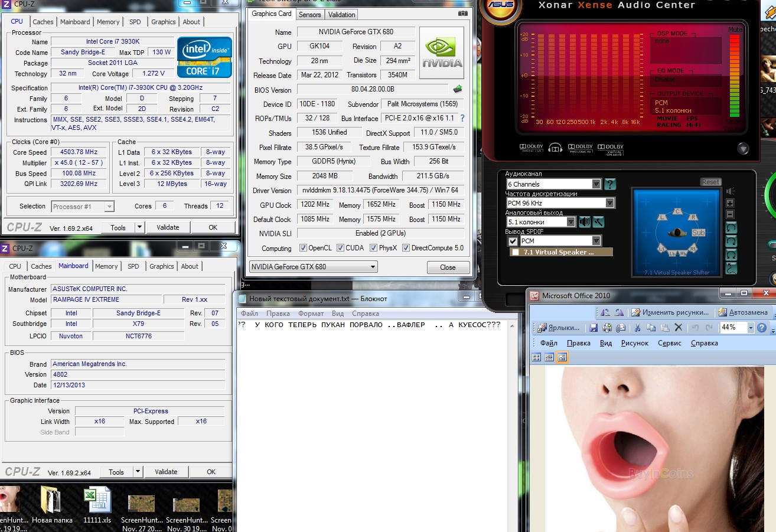Switch to the Sensors tab in GPU-Z
776x532 pixels.
309,15
